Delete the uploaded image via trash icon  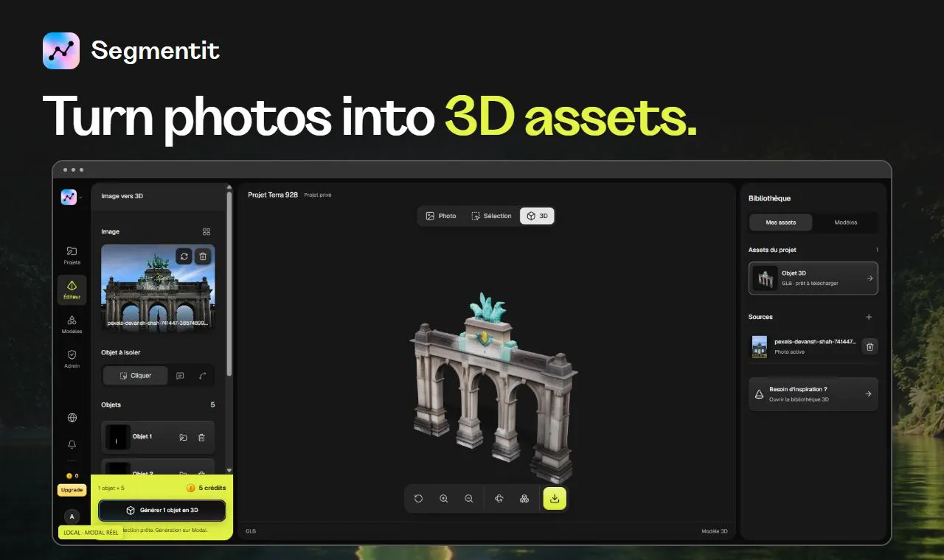tap(203, 256)
